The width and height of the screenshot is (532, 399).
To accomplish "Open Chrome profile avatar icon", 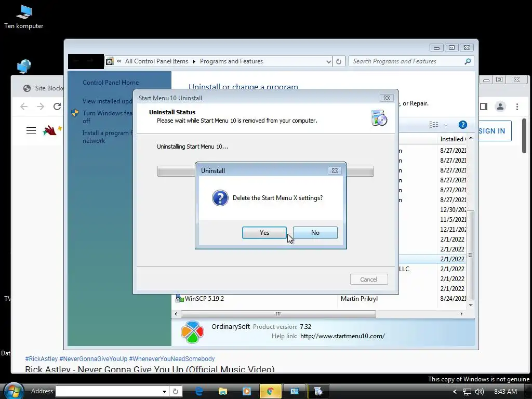I will pos(500,107).
